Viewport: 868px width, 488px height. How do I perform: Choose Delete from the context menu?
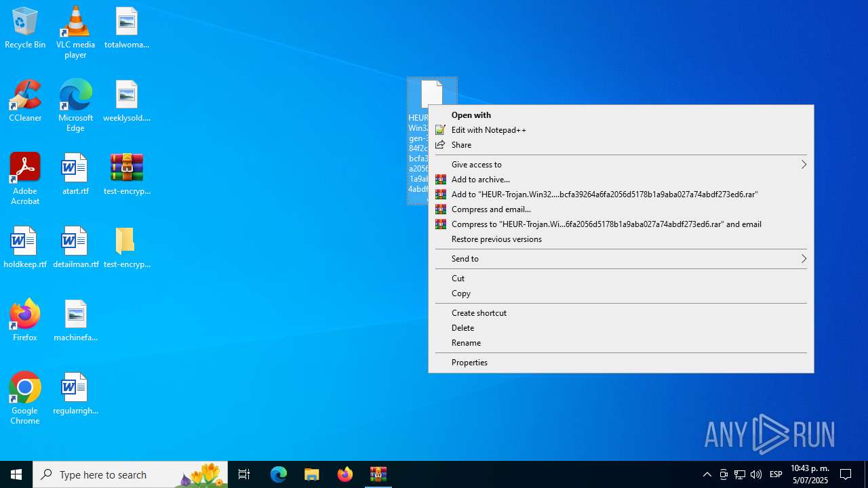pos(621,328)
